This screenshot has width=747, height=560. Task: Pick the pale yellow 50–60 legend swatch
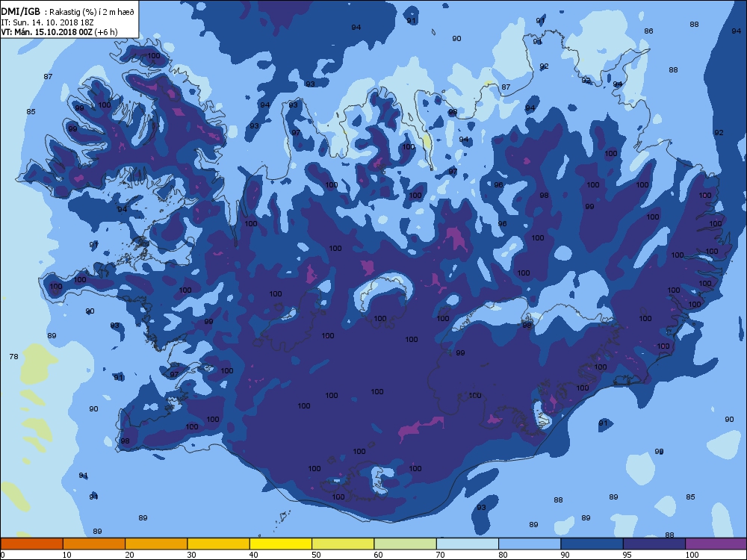click(343, 544)
